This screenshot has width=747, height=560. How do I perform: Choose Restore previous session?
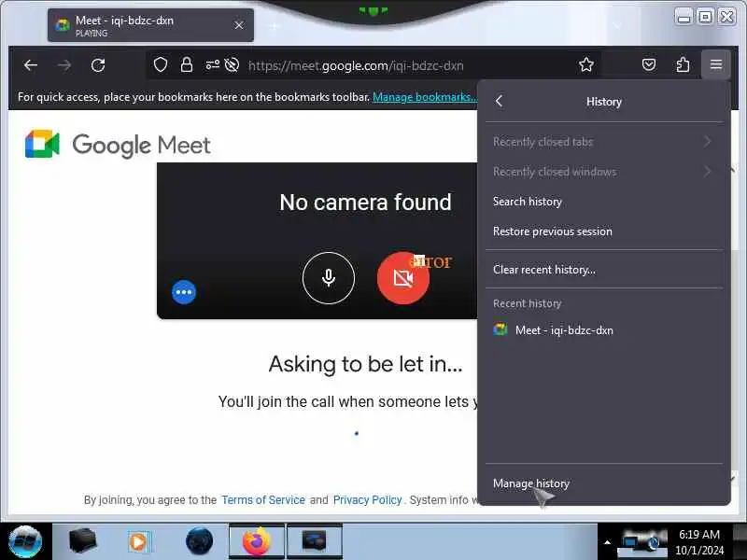[x=603, y=231]
